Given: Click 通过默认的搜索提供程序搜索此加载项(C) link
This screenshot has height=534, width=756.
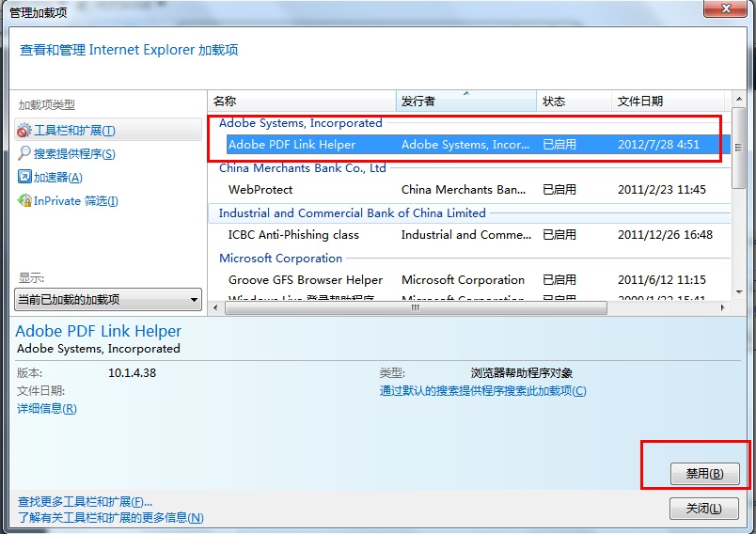Looking at the screenshot, I should pyautogui.click(x=482, y=391).
